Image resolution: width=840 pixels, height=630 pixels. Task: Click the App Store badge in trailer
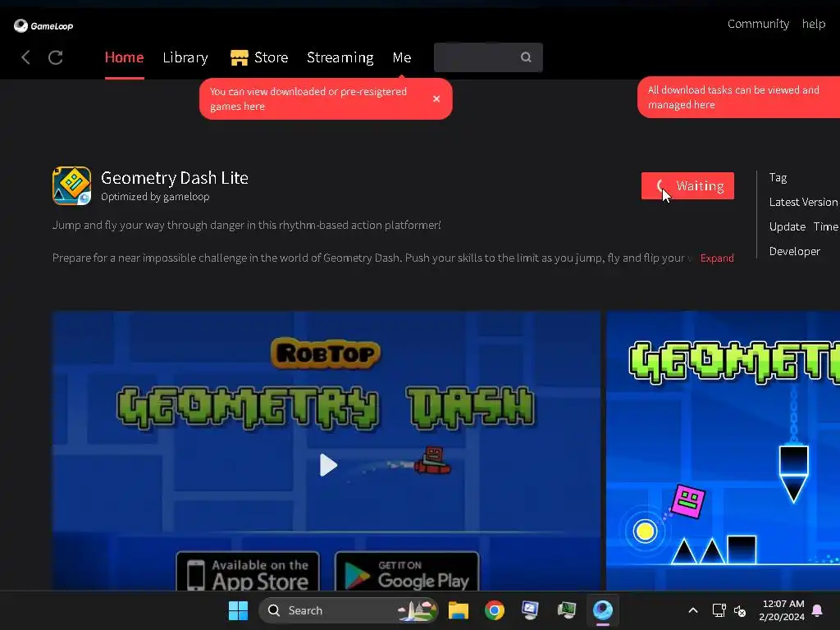[248, 572]
